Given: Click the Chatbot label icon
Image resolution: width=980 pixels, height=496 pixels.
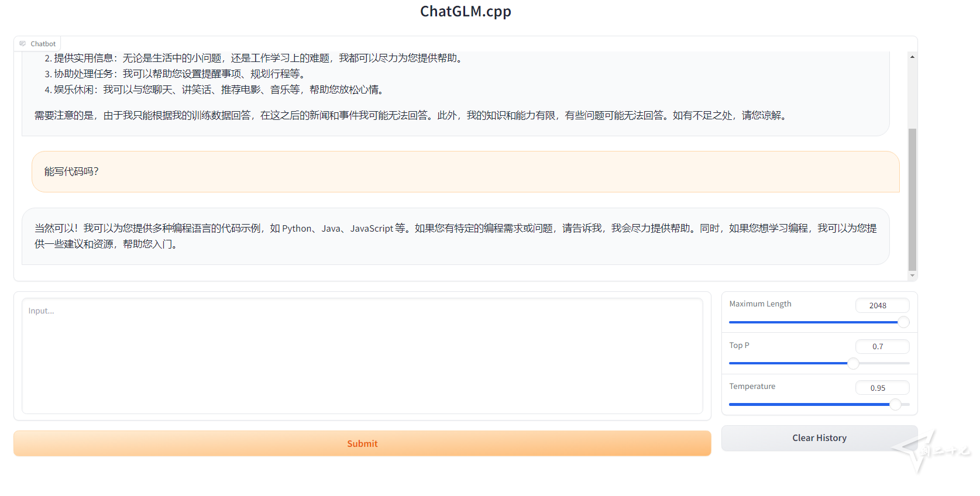Looking at the screenshot, I should (23, 44).
